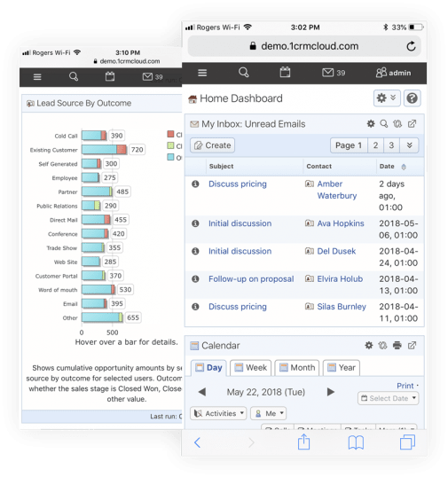Click the Create email button
The image size is (448, 477).
click(x=212, y=145)
